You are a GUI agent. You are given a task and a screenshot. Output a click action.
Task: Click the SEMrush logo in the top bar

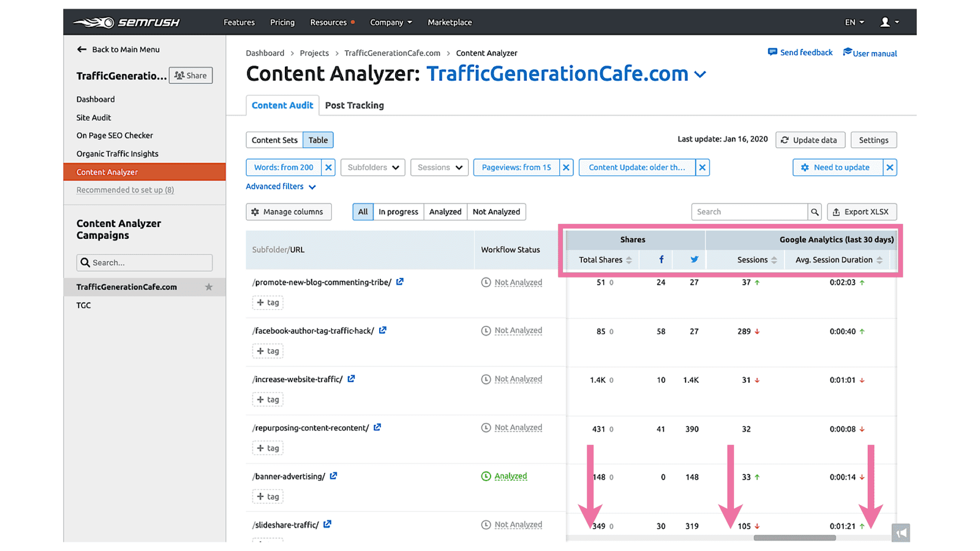(126, 22)
